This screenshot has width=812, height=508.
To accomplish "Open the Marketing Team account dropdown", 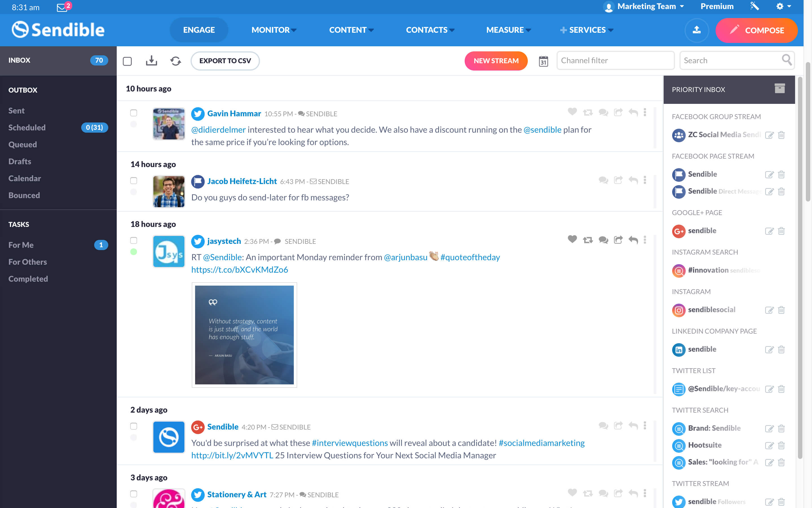I will click(644, 6).
